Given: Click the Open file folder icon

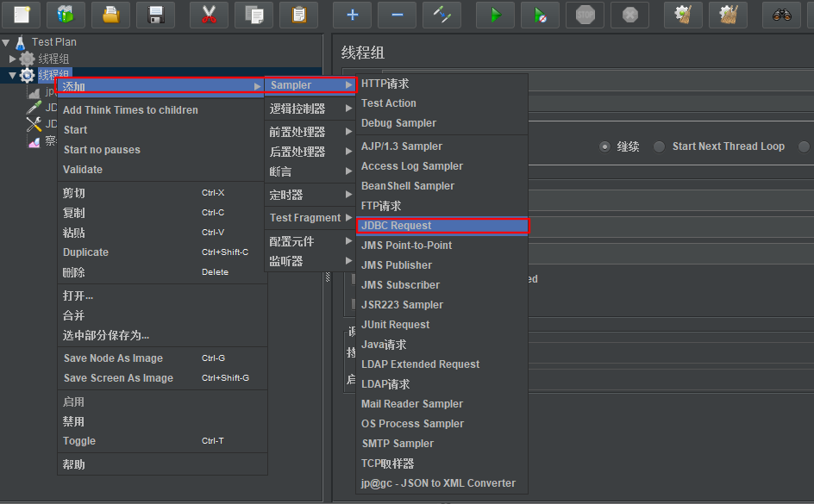Looking at the screenshot, I should point(110,14).
